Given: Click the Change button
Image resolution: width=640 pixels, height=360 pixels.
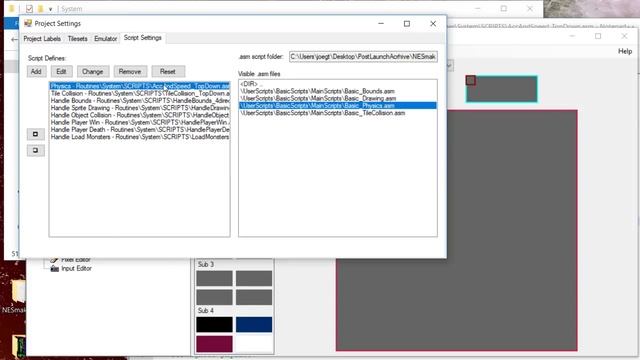Looking at the screenshot, I should point(93,71).
